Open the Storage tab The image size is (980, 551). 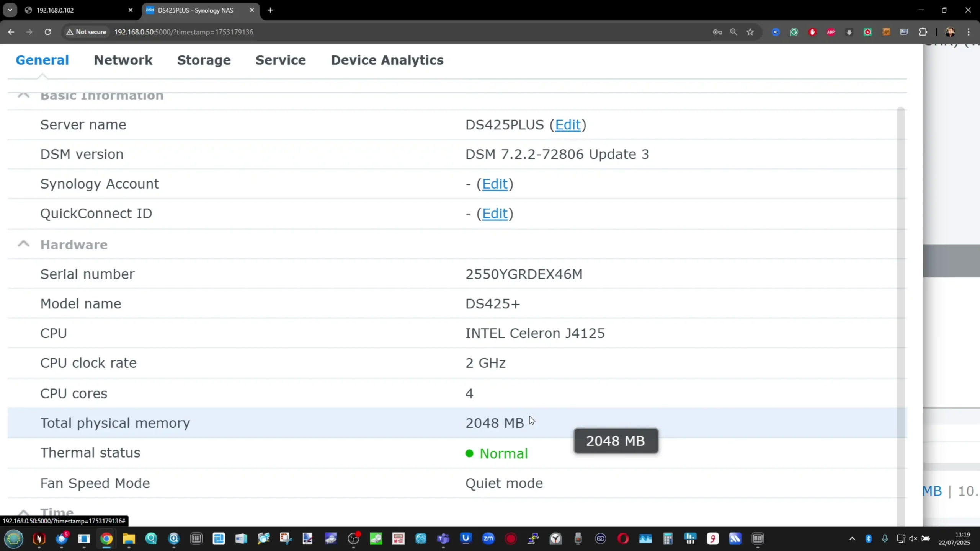[x=204, y=60]
